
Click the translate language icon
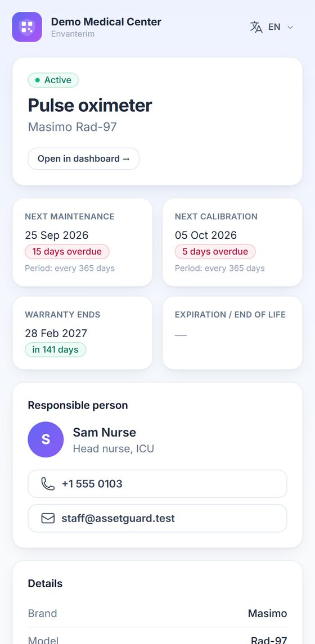pos(256,27)
